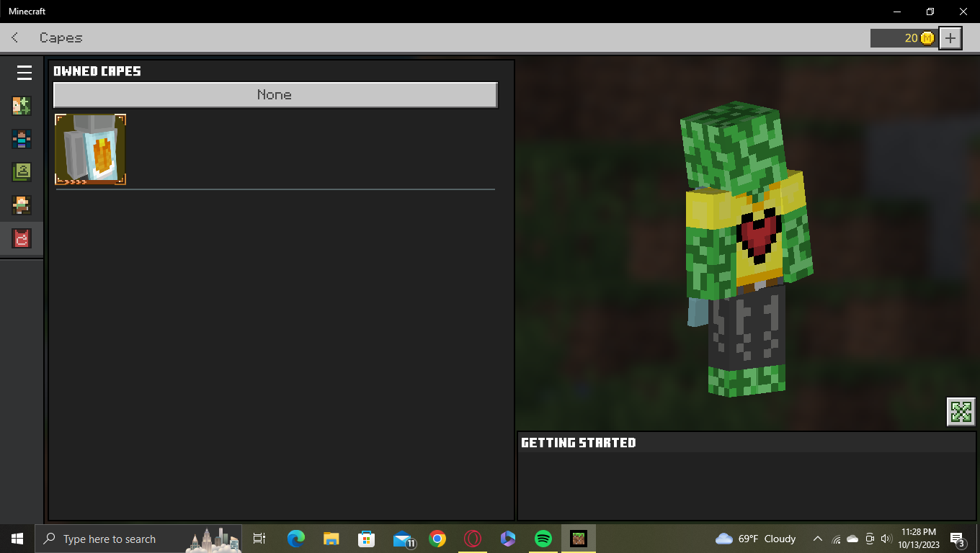
Task: Go back using the arrow beside Capes
Action: pyautogui.click(x=15, y=37)
